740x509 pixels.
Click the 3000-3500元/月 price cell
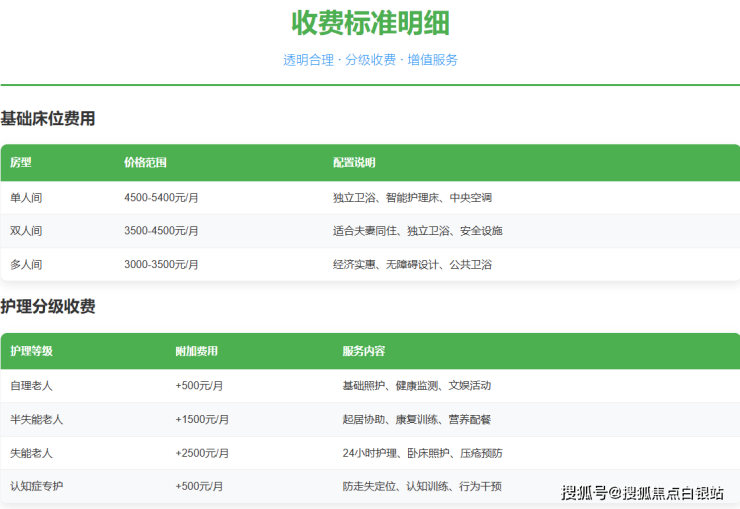tap(161, 265)
